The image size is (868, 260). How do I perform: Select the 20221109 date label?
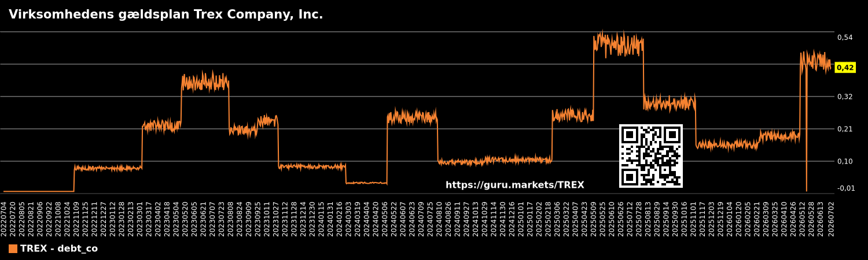click(76, 218)
